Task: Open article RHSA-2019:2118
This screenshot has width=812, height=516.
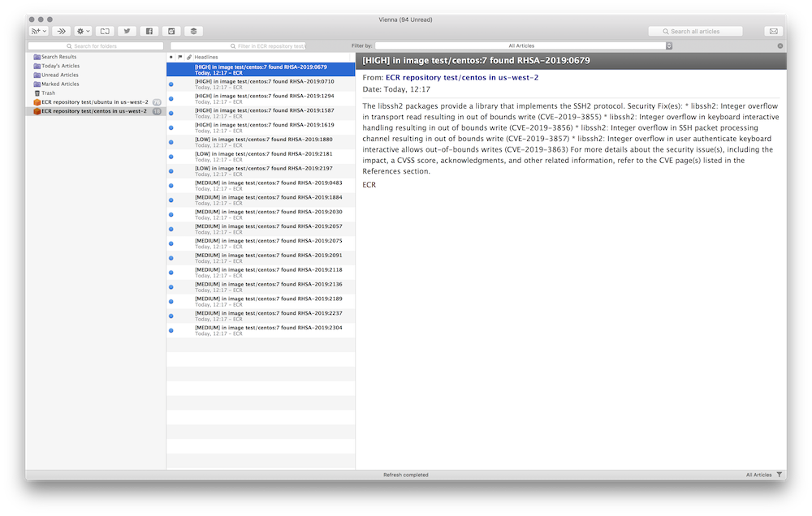Action: pos(261,273)
